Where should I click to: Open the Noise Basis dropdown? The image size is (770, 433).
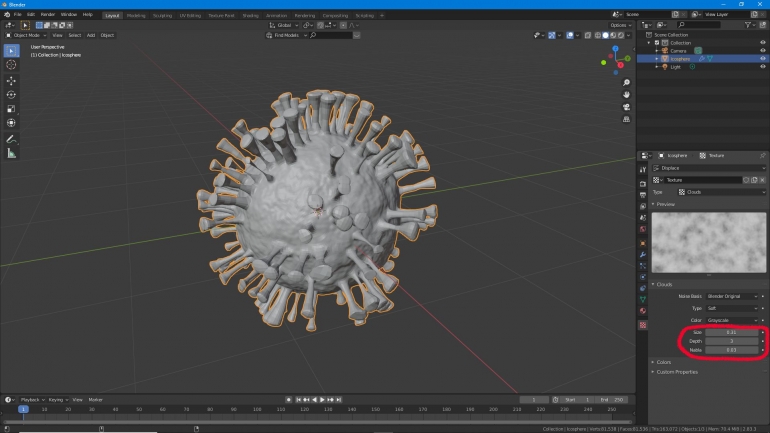(x=732, y=297)
